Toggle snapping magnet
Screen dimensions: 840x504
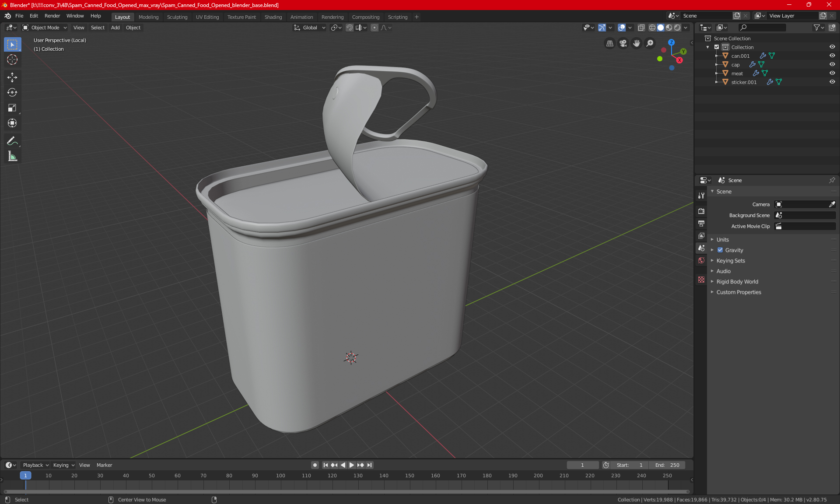[349, 28]
